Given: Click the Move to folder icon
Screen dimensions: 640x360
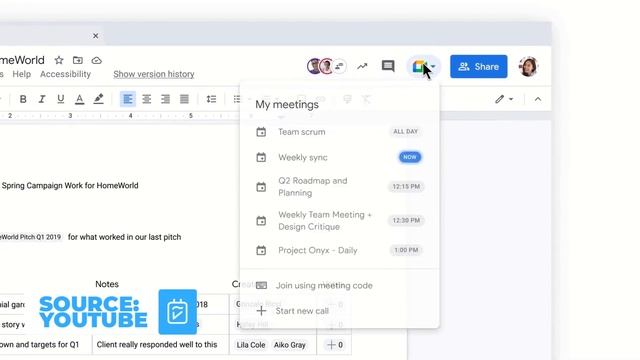Looking at the screenshot, I should pyautogui.click(x=78, y=60).
